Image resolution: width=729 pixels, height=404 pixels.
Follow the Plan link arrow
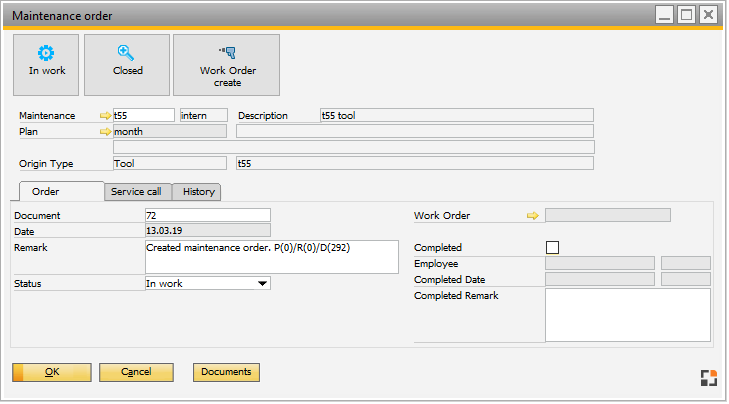[x=107, y=131]
